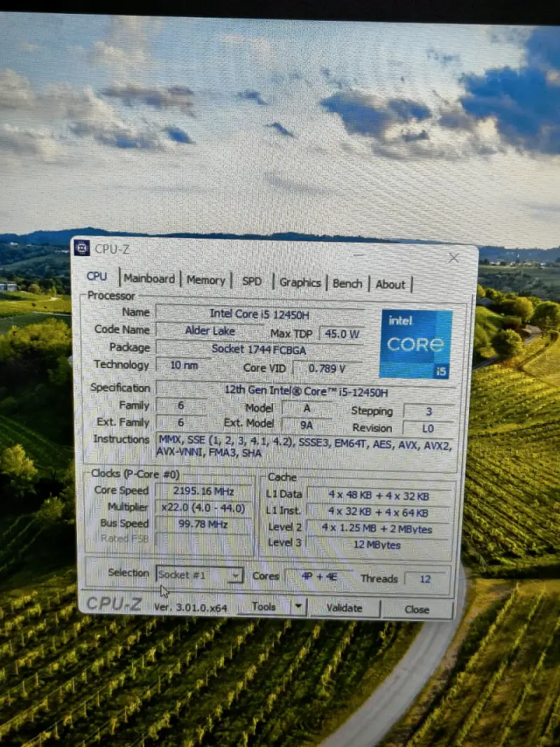The height and width of the screenshot is (747, 560).
Task: Open the Mainboard tab
Action: tap(150, 279)
